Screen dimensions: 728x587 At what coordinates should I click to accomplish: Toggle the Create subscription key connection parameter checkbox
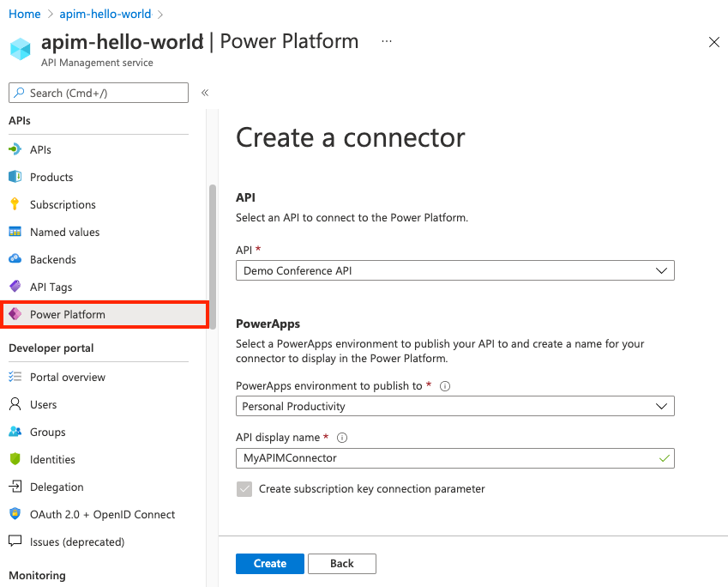[x=245, y=490]
